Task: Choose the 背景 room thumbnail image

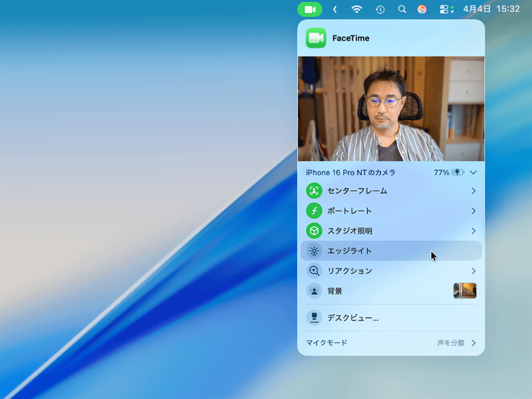Action: click(465, 291)
